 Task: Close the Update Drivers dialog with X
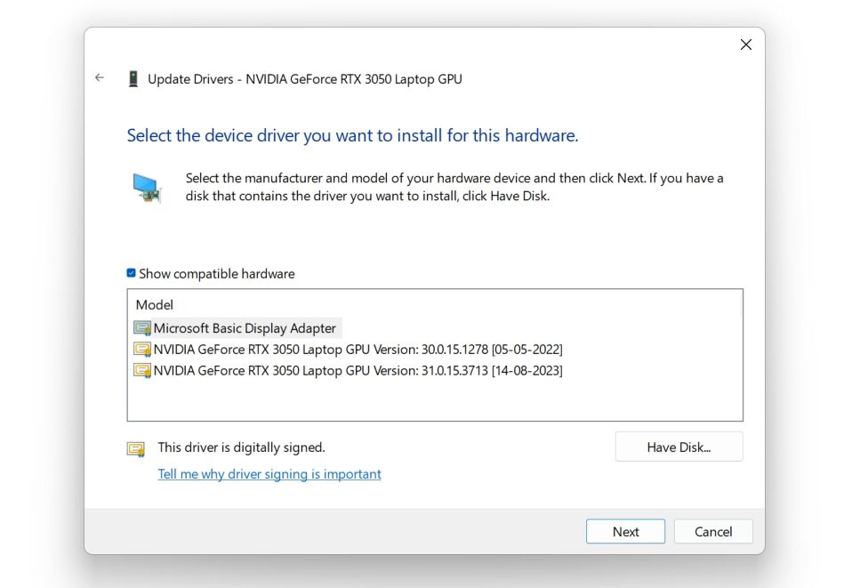pyautogui.click(x=745, y=44)
